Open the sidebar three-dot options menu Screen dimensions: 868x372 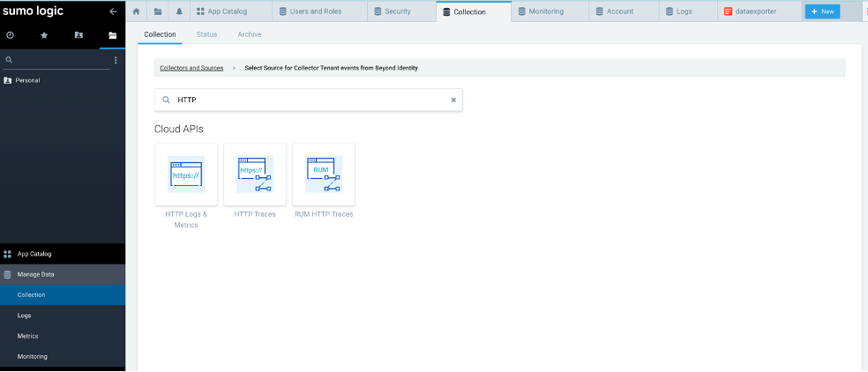[x=116, y=60]
